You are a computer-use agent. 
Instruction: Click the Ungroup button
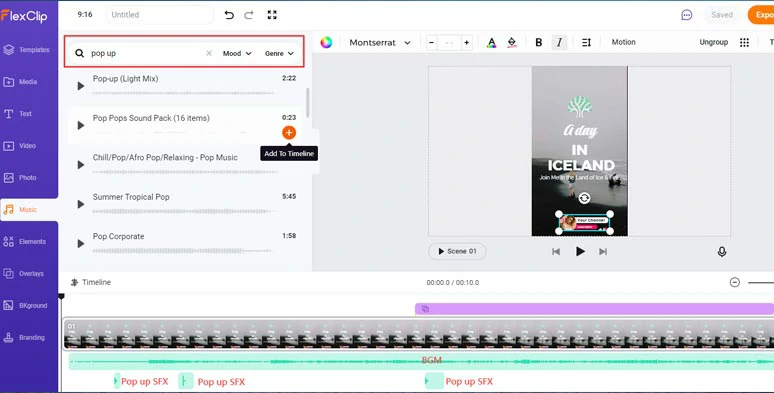pyautogui.click(x=713, y=42)
